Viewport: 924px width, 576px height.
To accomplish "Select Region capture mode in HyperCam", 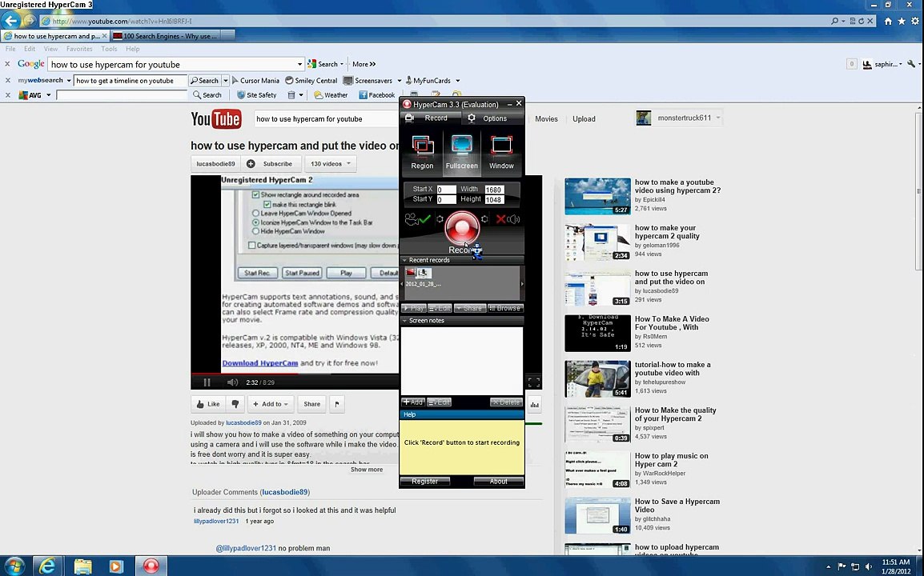I will pyautogui.click(x=422, y=152).
